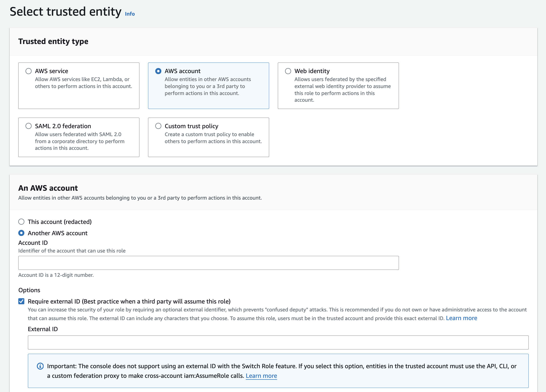
Task: Select This account (redacted) radio button
Action: pyautogui.click(x=21, y=222)
